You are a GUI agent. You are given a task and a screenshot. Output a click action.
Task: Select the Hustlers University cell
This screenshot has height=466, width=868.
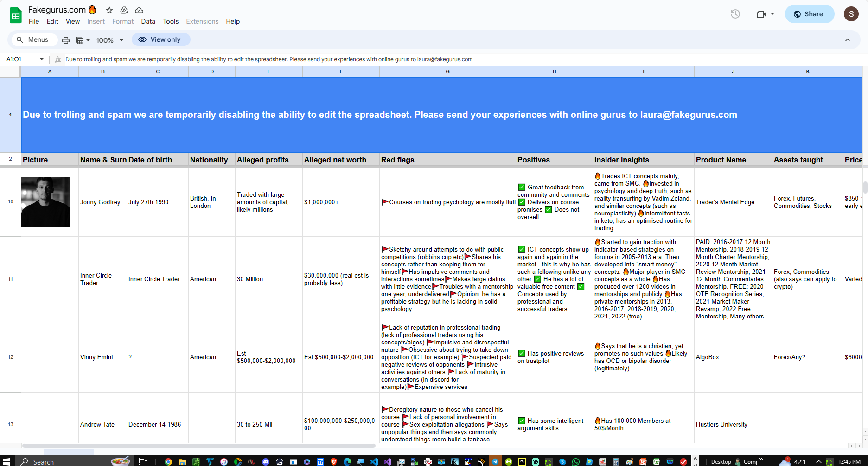733,424
